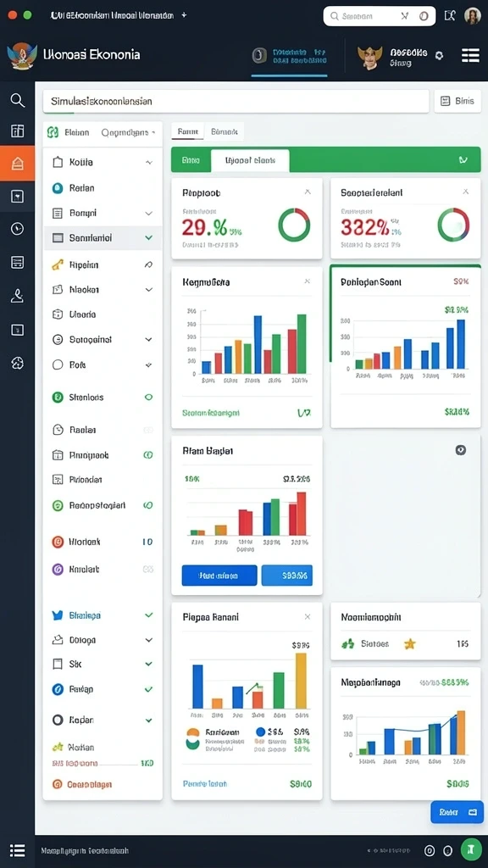Screen dimensions: 488x868
Task: Toggle the gray switch on the Raalen row
Action: [148, 430]
